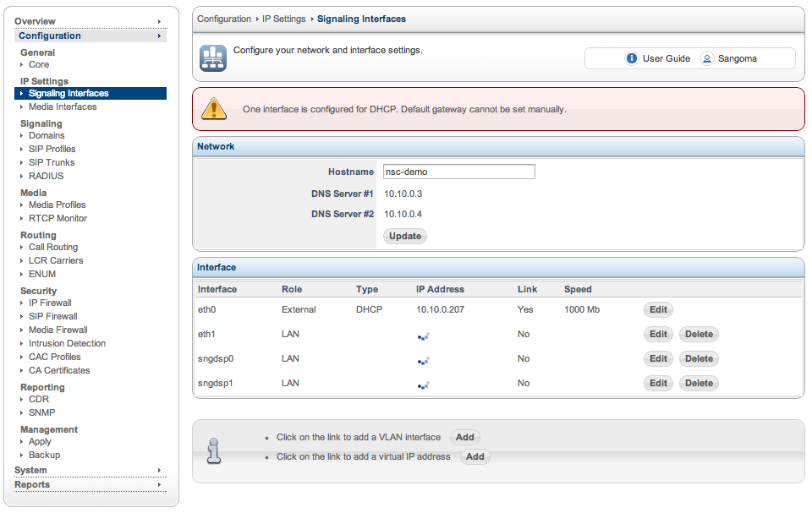Image resolution: width=812 pixels, height=513 pixels.
Task: Edit the sngdsp1 interface
Action: point(658,383)
